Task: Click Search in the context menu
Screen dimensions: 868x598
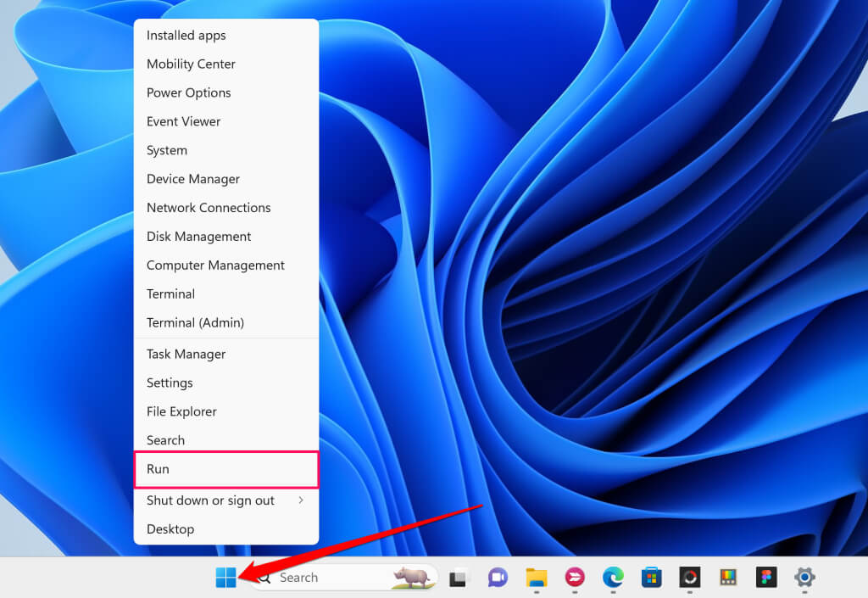Action: (x=226, y=441)
